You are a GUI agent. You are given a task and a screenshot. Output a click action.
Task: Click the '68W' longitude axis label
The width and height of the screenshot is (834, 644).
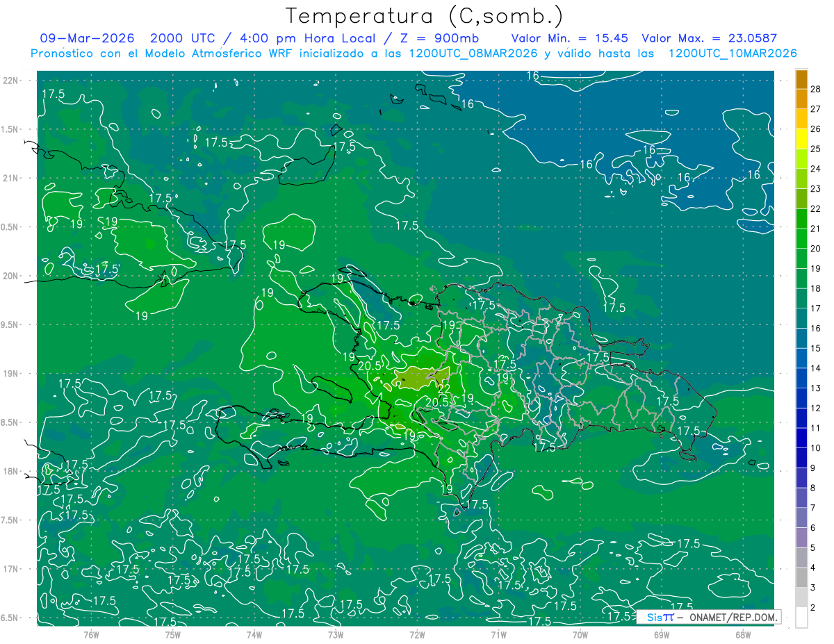[x=743, y=634]
